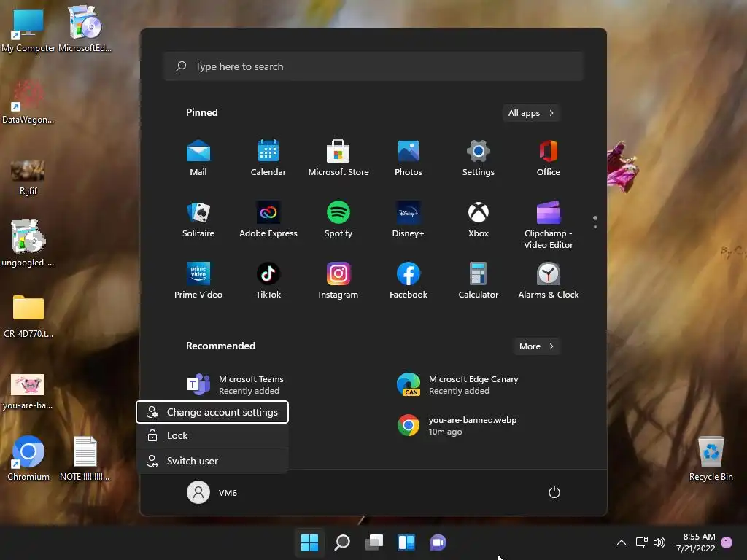Select My Computer desktop icon
747x560 pixels.
tap(28, 29)
